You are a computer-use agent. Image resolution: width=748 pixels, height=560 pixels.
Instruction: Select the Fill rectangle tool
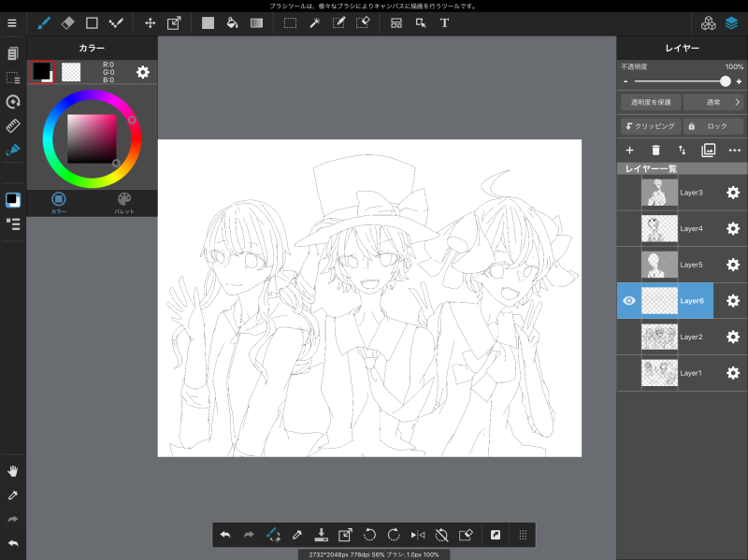208,22
